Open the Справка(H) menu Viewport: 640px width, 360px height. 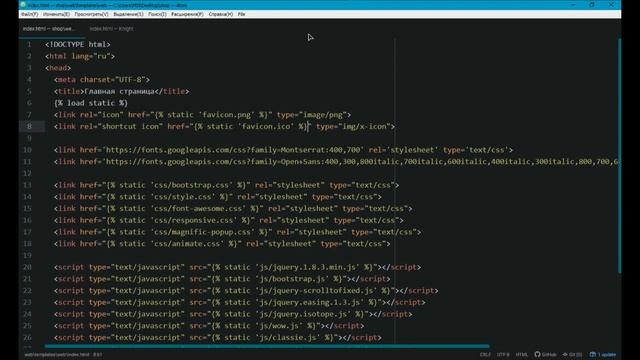pos(221,14)
